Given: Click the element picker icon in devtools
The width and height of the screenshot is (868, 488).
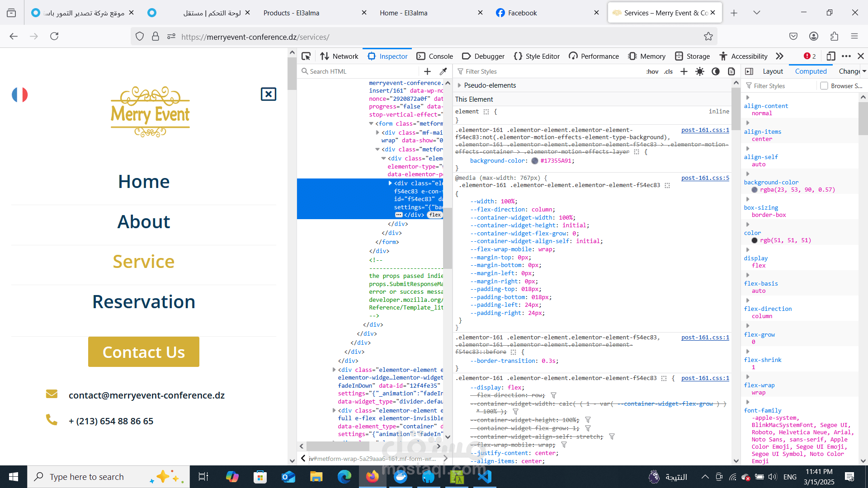Looking at the screenshot, I should tap(306, 56).
